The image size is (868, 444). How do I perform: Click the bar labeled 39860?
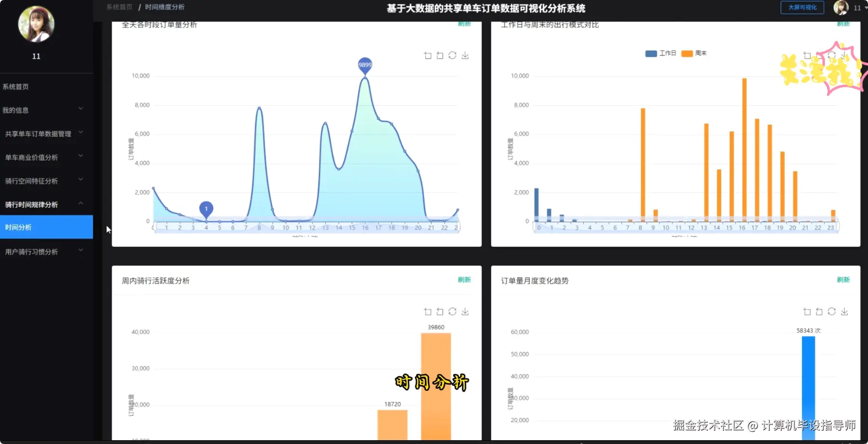(436, 386)
